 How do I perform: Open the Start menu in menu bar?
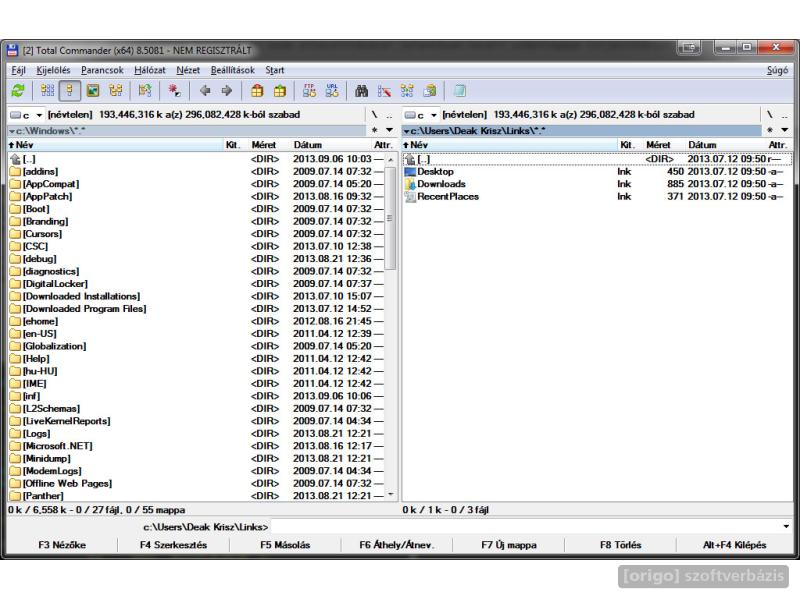pyautogui.click(x=274, y=70)
